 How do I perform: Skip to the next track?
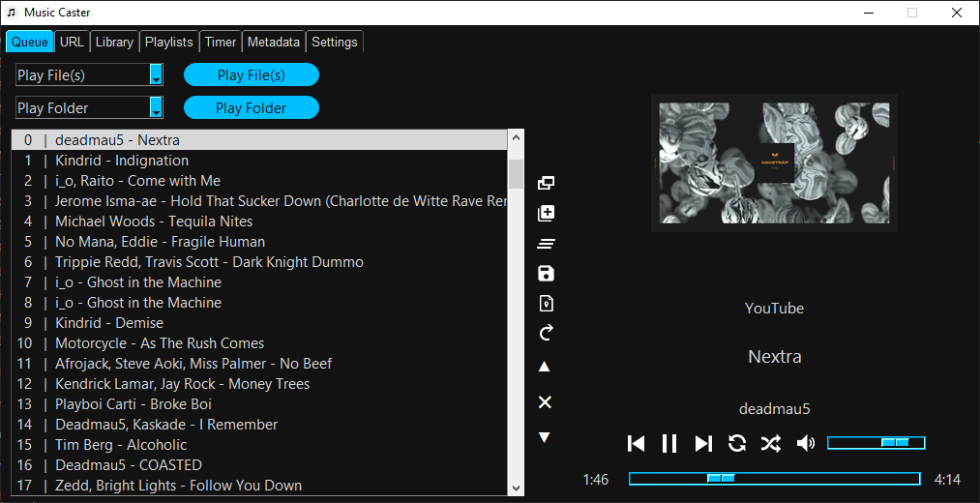[703, 444]
